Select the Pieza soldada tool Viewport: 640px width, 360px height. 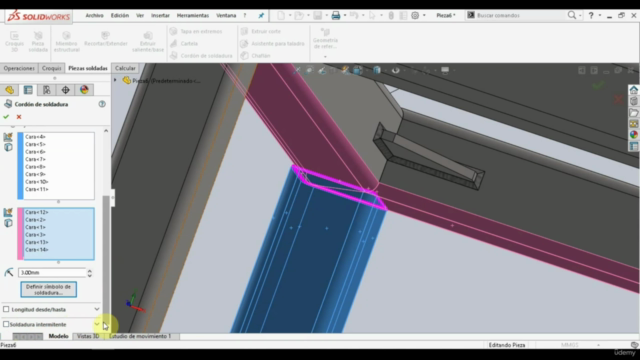38,41
